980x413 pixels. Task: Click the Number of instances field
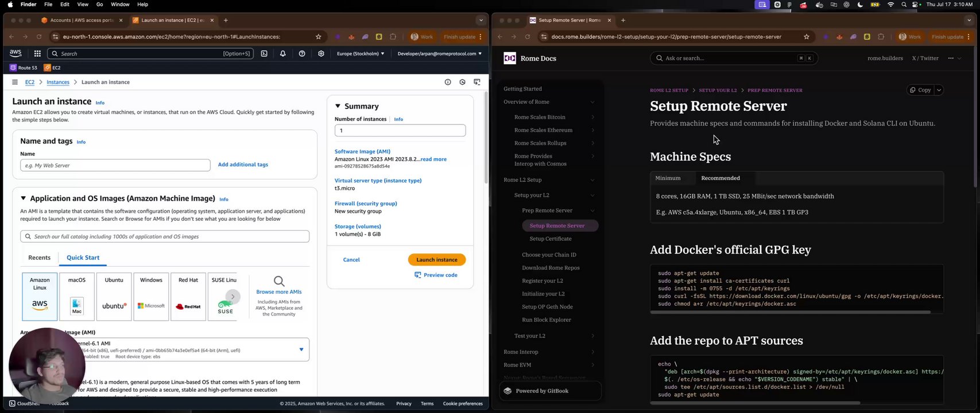400,130
